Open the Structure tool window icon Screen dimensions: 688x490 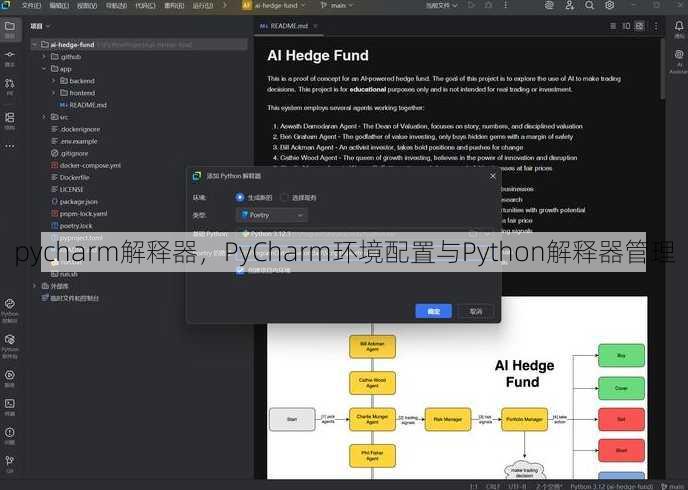[x=10, y=118]
